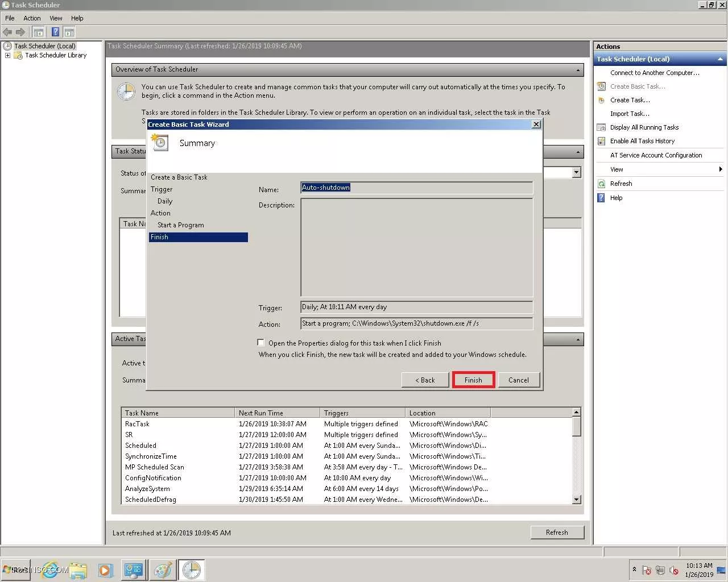The image size is (728, 582).
Task: Open the Help menu
Action: 77,18
